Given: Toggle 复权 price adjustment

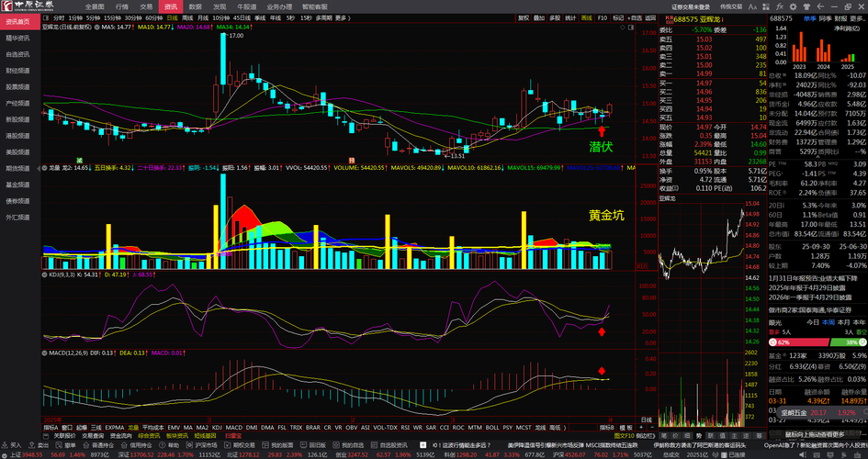Looking at the screenshot, I should (x=524, y=17).
